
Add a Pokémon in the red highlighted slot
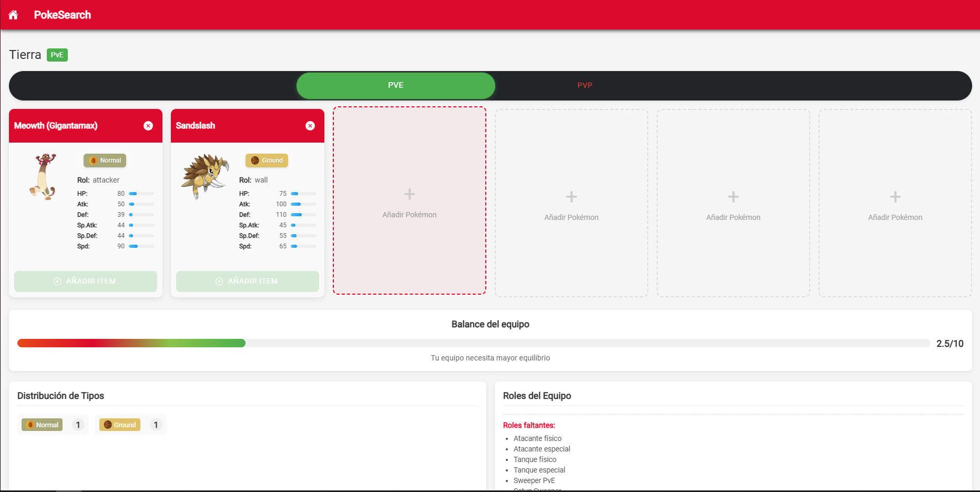point(410,200)
